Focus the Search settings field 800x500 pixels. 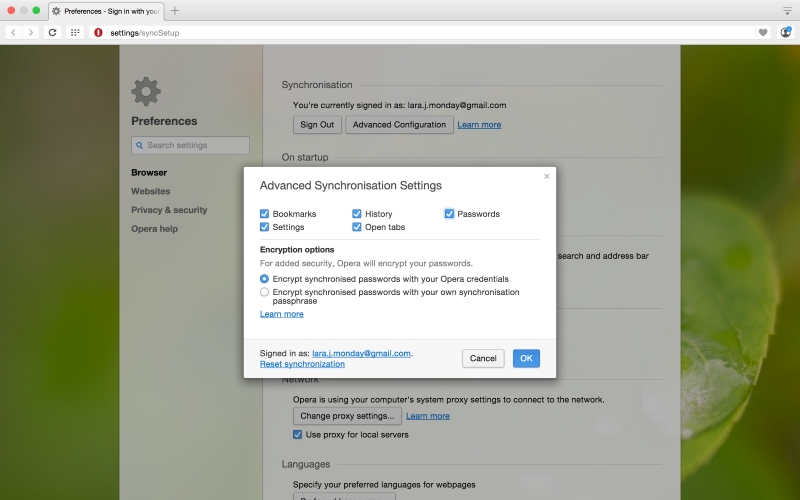click(x=190, y=145)
